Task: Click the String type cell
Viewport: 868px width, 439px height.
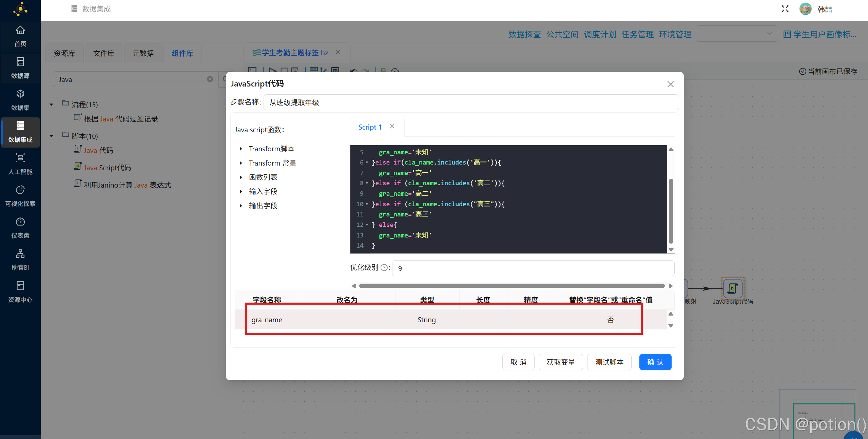Action: (x=427, y=320)
